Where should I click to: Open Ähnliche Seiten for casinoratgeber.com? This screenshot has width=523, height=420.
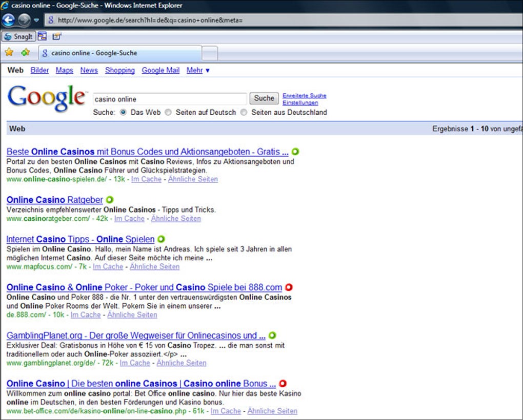tap(176, 219)
